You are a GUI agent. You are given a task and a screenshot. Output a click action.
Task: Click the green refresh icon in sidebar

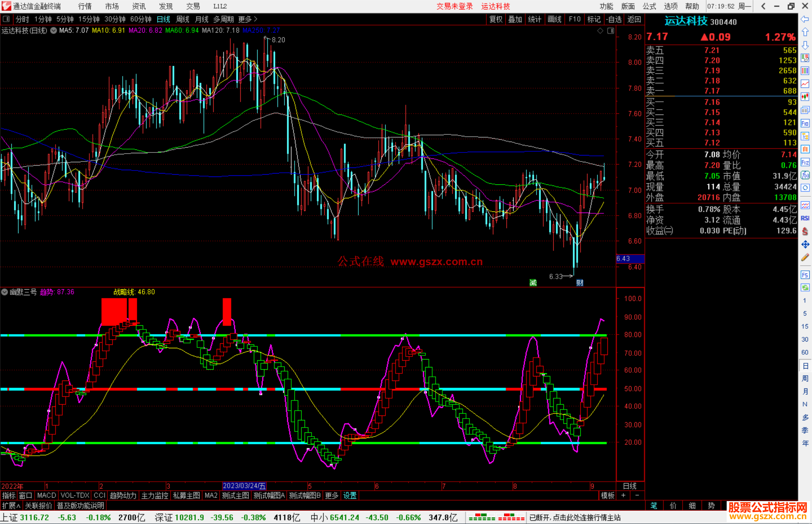[805, 288]
